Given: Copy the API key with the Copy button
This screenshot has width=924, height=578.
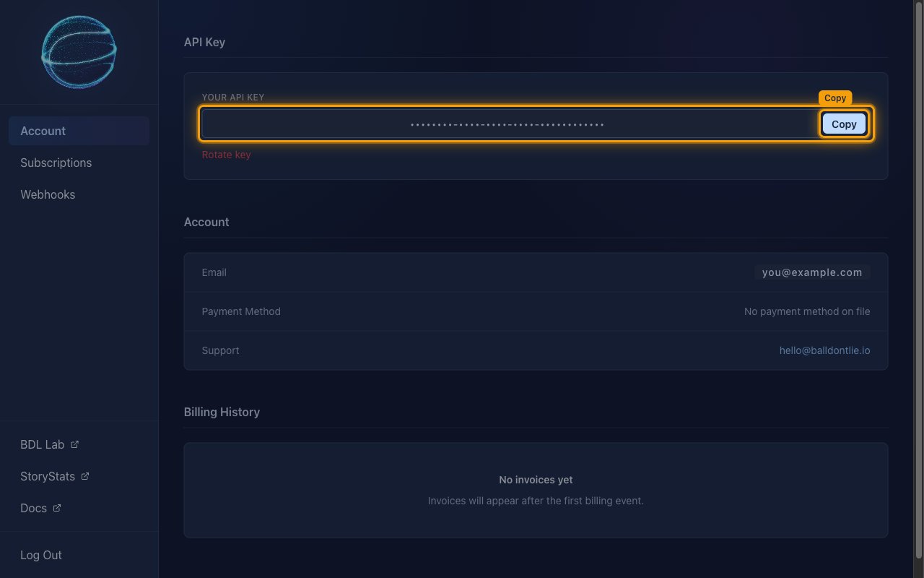Looking at the screenshot, I should [844, 124].
